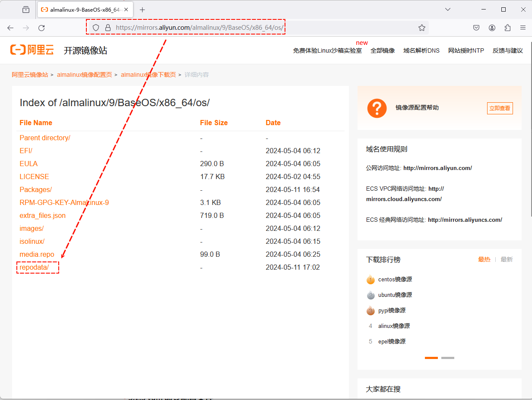This screenshot has height=400, width=532.
Task: Click the address bar URL field
Action: coord(259,28)
